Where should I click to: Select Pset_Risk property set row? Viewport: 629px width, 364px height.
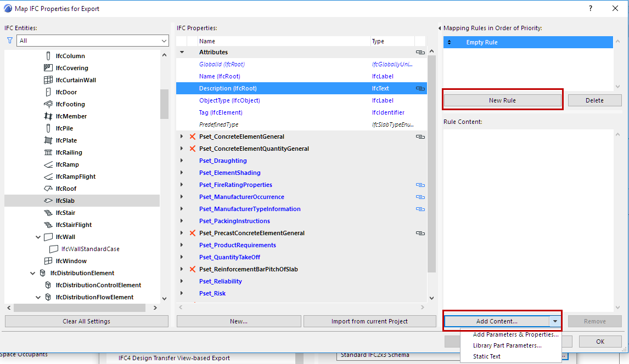(x=301, y=293)
